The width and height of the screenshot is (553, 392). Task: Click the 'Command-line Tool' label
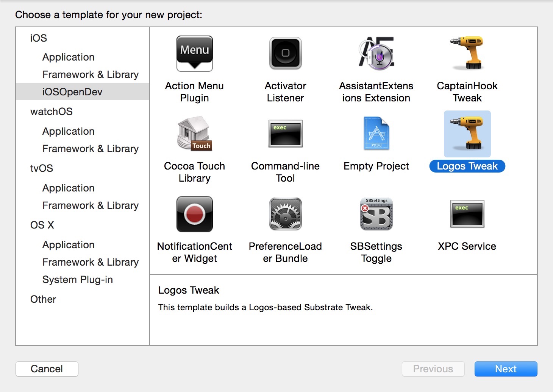click(x=286, y=172)
